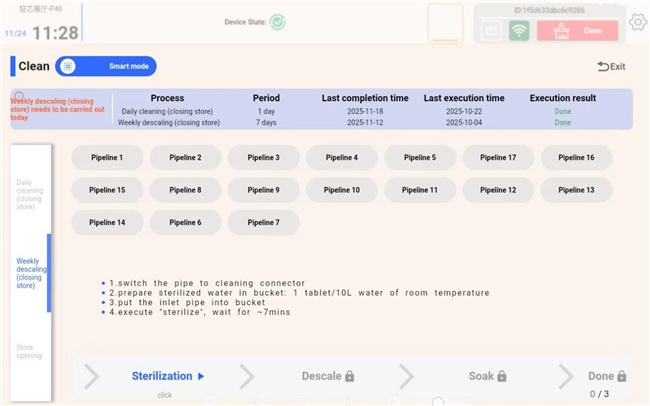Click the lock icon next to Done

(x=622, y=377)
